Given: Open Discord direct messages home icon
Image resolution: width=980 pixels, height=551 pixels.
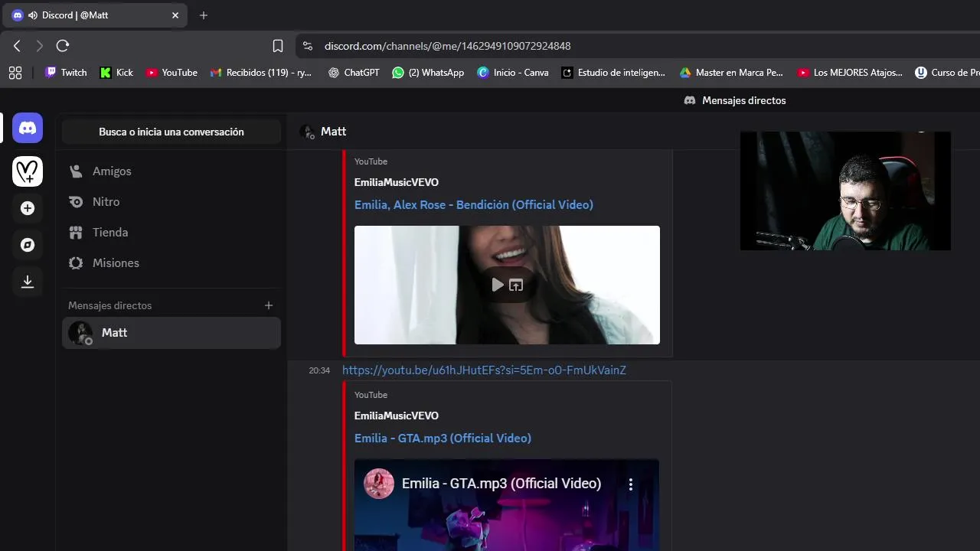Looking at the screenshot, I should pos(28,128).
